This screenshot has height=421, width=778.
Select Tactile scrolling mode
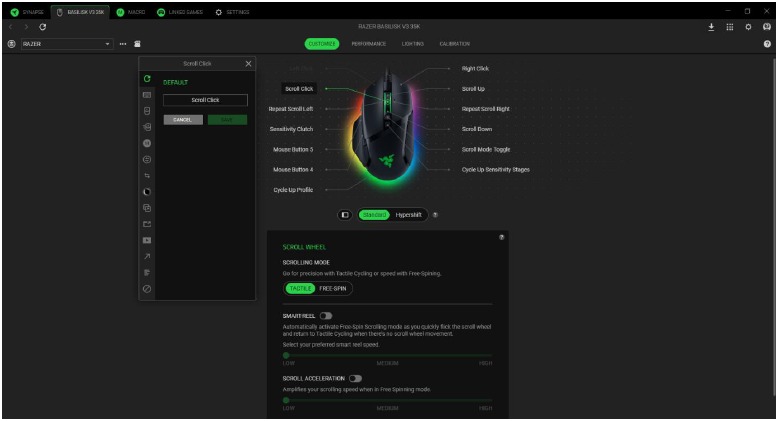(x=300, y=288)
